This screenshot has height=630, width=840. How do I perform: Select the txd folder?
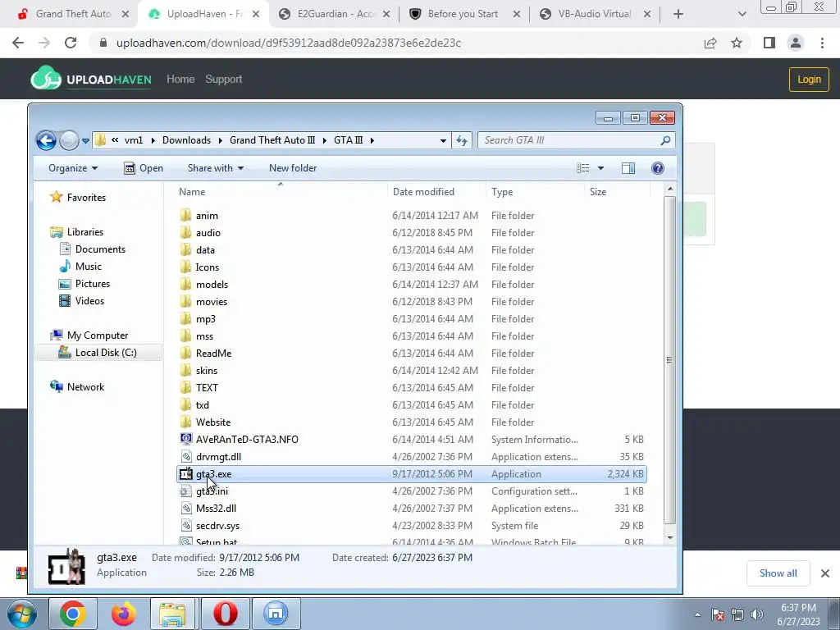pos(412,405)
